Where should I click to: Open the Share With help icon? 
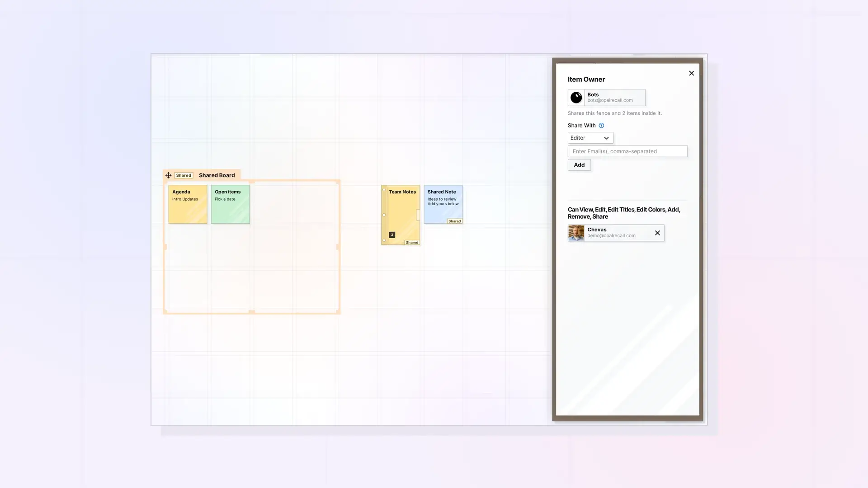601,126
